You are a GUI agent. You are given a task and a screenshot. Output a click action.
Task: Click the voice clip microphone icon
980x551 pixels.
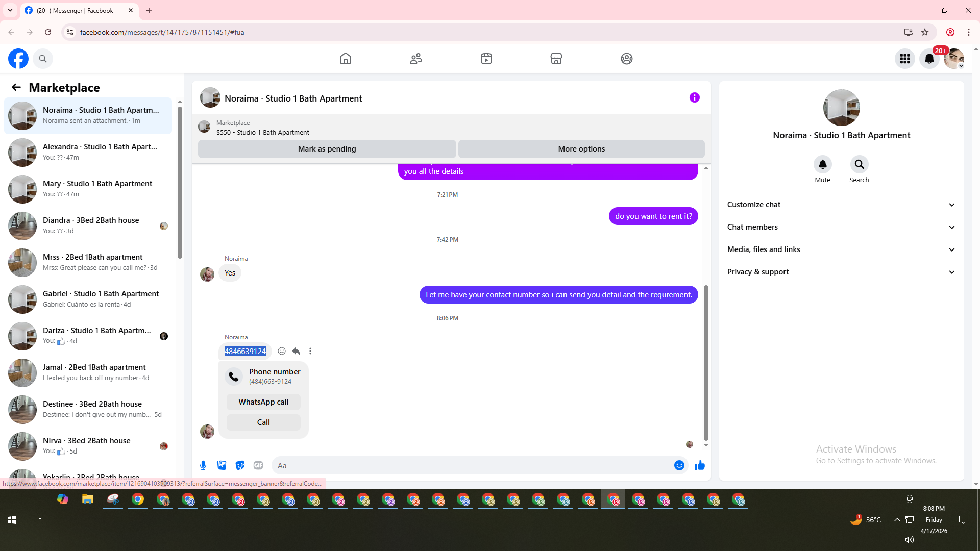coord(203,465)
